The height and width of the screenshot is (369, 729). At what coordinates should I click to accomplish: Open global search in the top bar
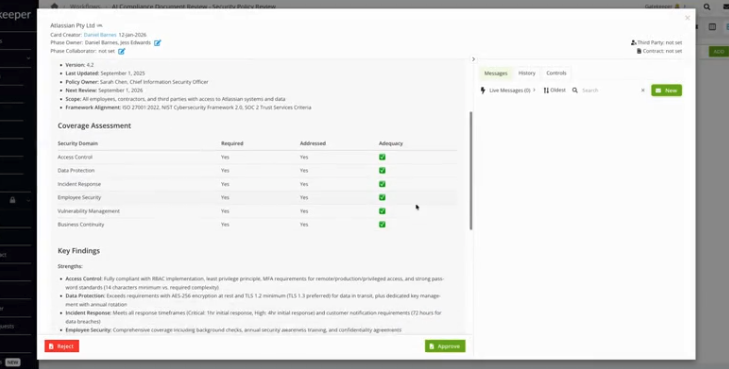coord(707,7)
